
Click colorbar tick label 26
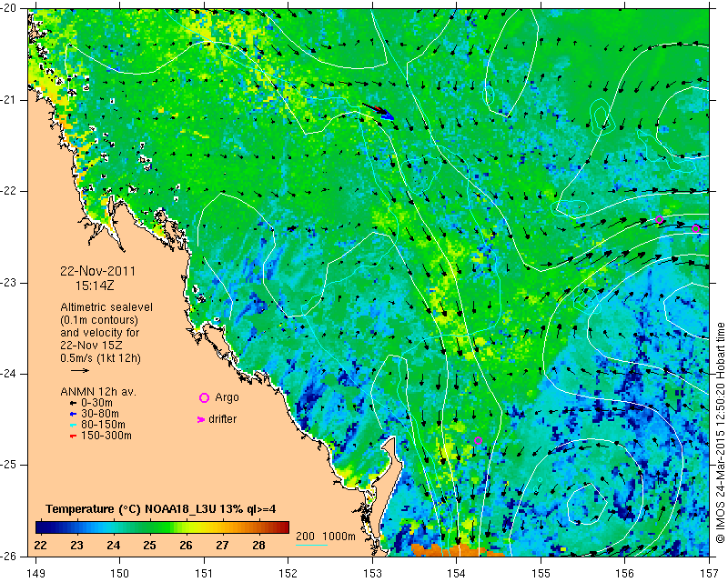point(186,545)
